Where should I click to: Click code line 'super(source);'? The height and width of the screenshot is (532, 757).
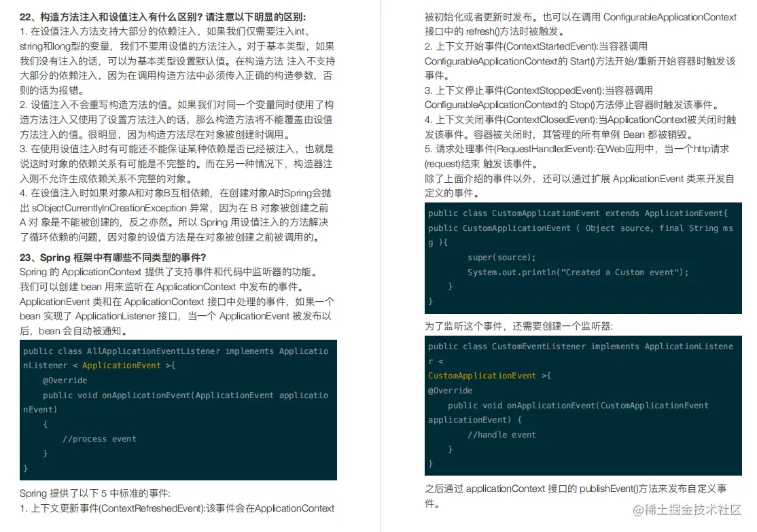pos(501,258)
